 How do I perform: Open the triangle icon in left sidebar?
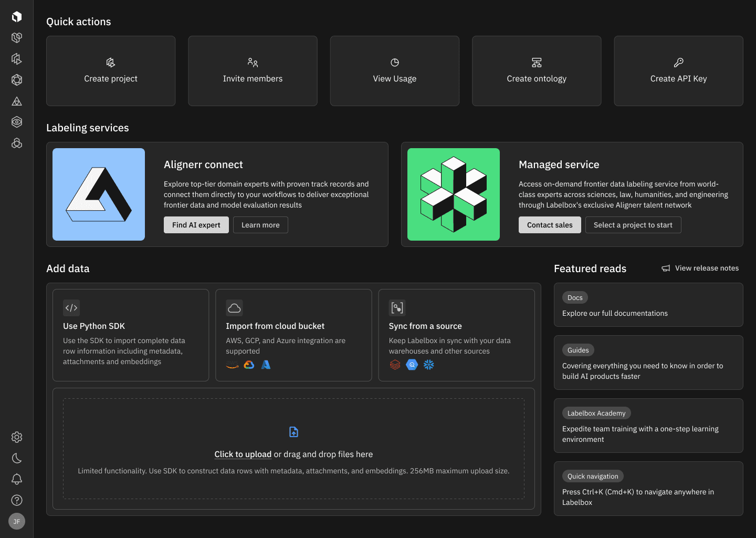(17, 101)
